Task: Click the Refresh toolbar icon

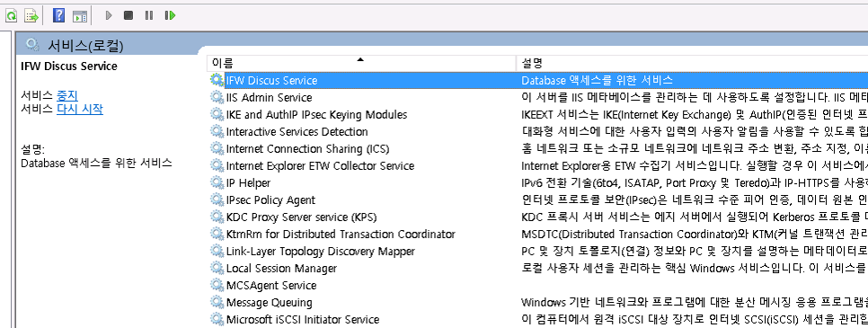Action: click(11, 15)
